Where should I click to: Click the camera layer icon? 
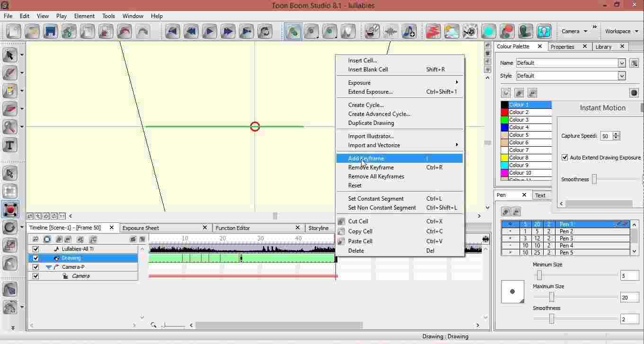tap(66, 276)
